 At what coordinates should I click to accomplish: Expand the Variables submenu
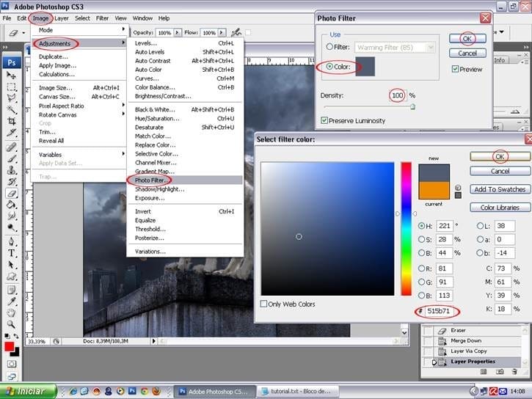123,154
